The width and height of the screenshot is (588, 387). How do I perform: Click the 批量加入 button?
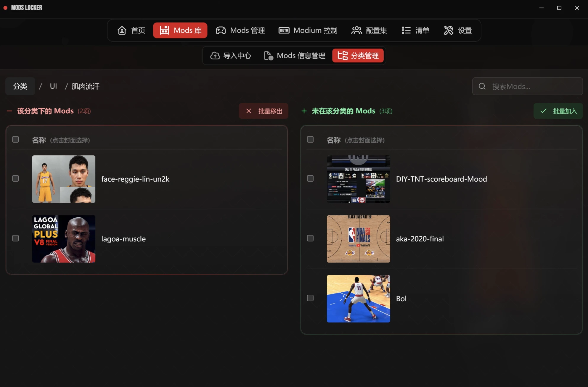[558, 111]
